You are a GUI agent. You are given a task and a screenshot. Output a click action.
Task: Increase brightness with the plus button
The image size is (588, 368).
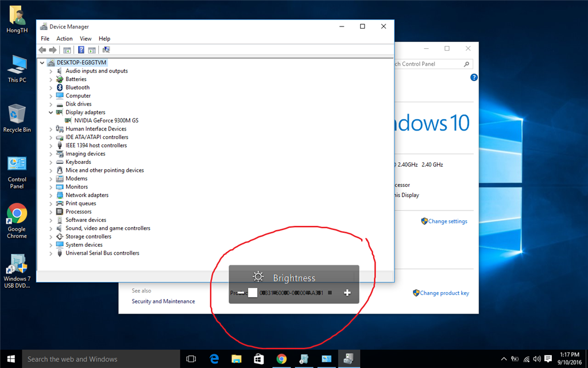(347, 293)
